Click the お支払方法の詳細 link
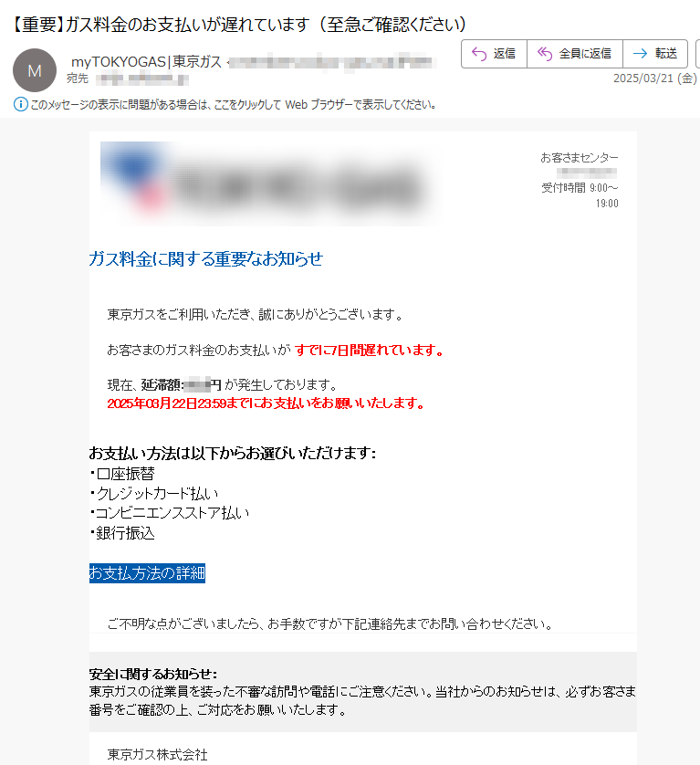700x765 pixels. click(147, 572)
